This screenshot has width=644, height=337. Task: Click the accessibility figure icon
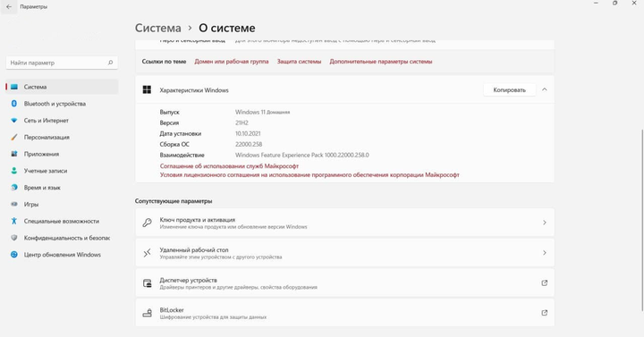click(14, 221)
